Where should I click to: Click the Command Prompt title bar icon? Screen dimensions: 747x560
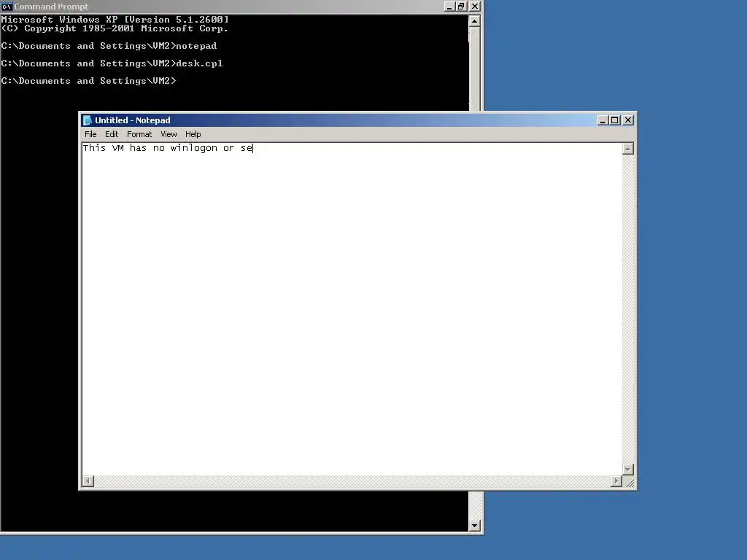click(x=6, y=7)
